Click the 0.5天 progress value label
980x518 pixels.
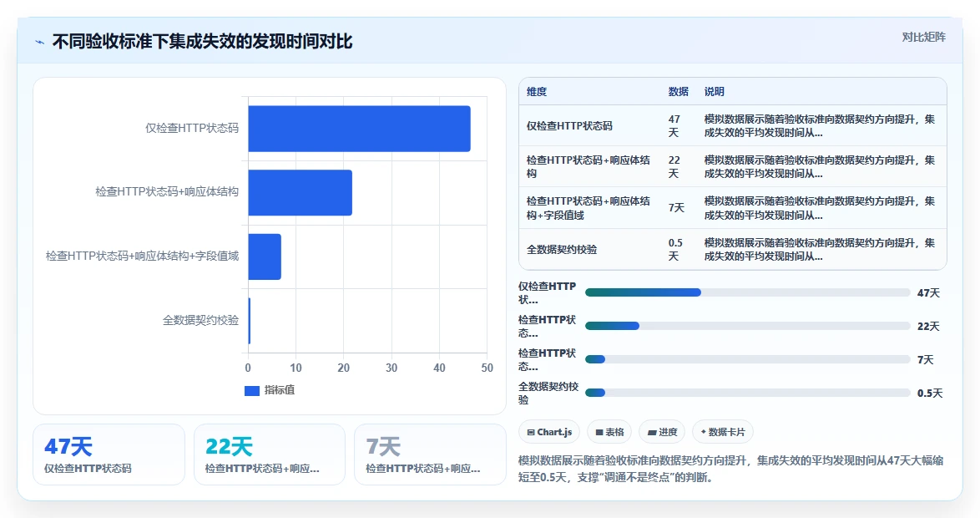pyautogui.click(x=930, y=393)
